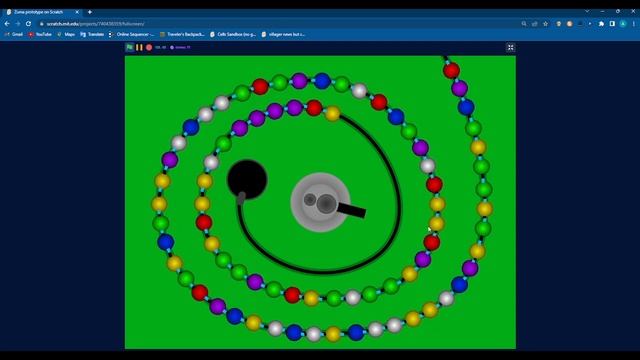
Task: Click the green flag to start the project
Action: tap(130, 47)
